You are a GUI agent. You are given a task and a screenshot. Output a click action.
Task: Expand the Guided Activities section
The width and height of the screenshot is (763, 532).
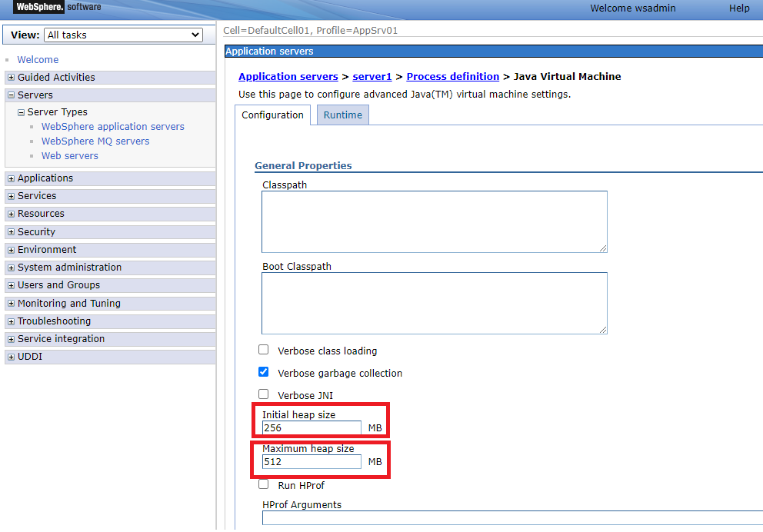coord(12,78)
